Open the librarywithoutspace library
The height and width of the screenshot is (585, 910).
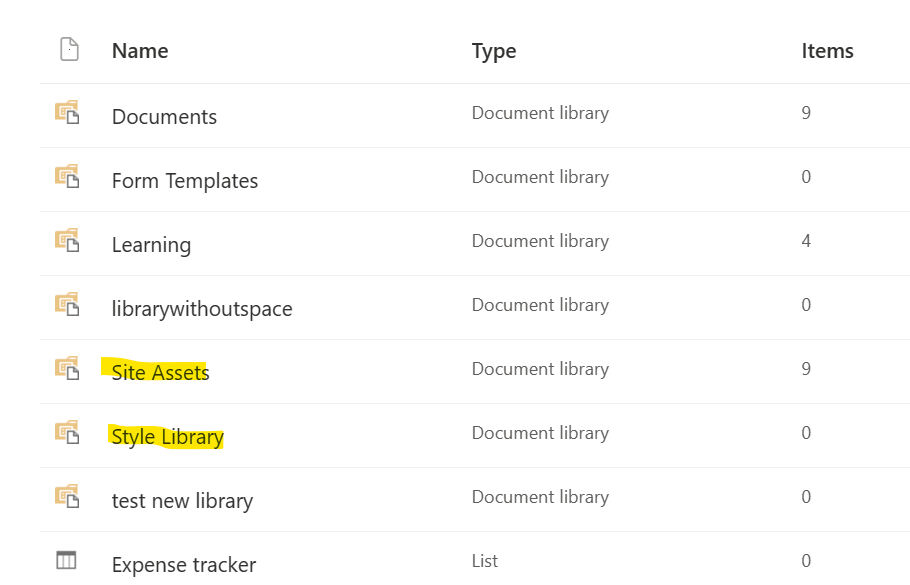202,309
